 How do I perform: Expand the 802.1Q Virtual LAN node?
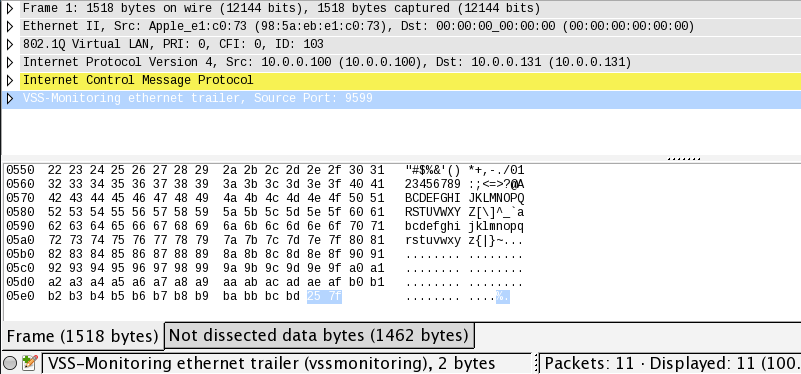pos(9,44)
